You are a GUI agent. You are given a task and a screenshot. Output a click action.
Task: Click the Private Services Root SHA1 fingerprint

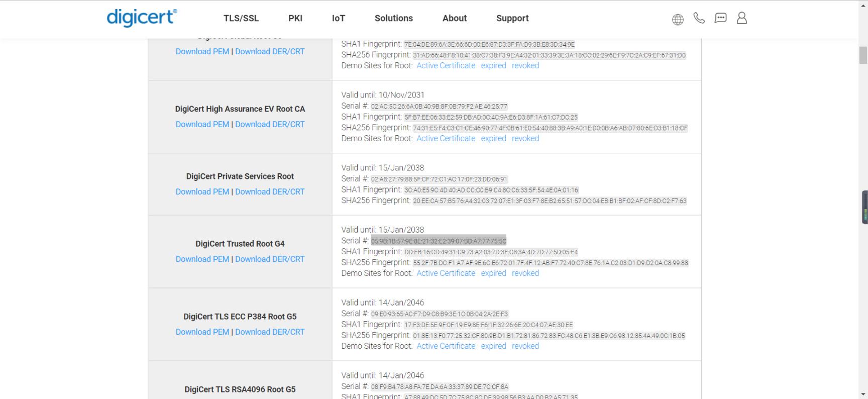(491, 190)
